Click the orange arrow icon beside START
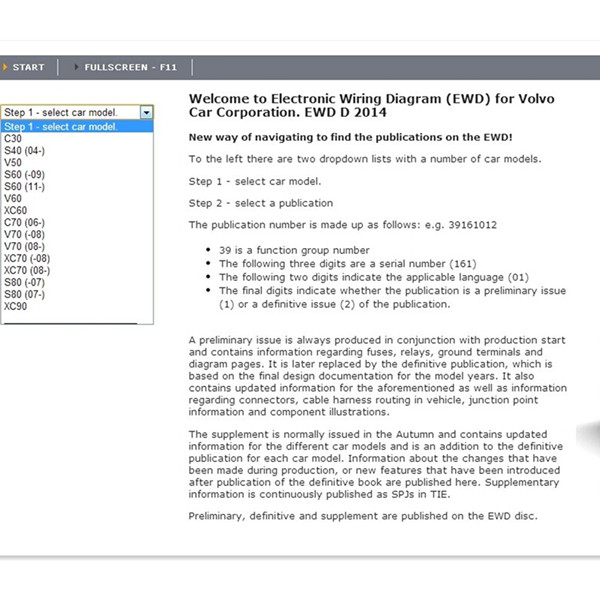The width and height of the screenshot is (600, 600). tap(5, 67)
